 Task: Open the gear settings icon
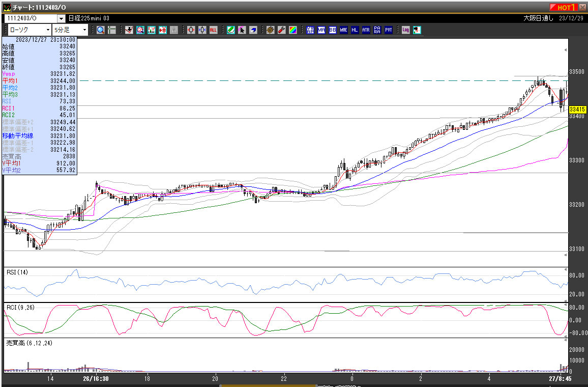tap(271, 30)
